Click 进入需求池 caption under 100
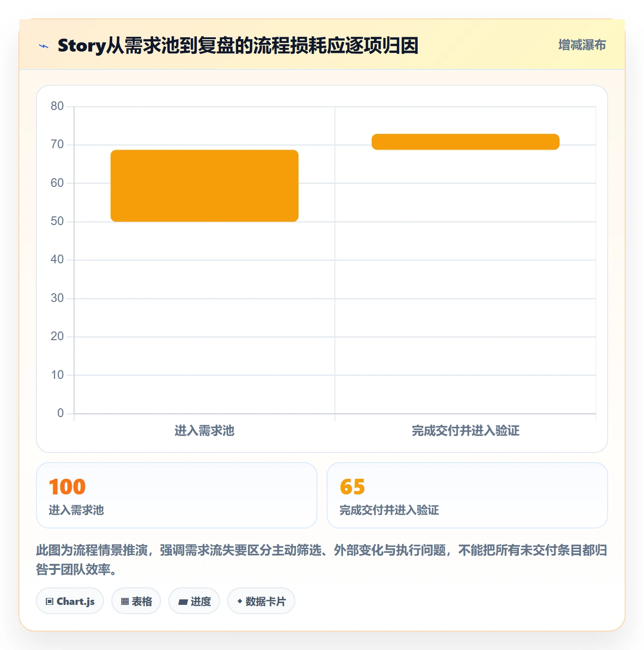This screenshot has height=650, width=644. coord(76,510)
